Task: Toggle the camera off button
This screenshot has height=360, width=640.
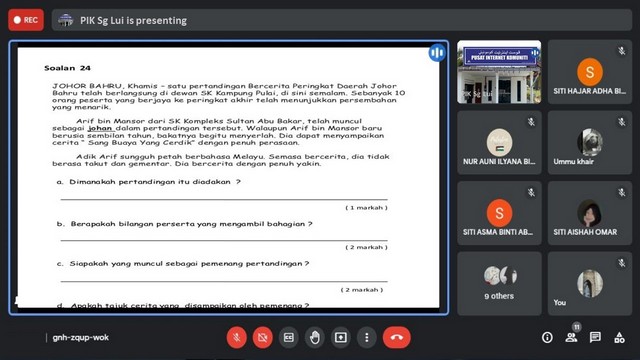Action: click(262, 338)
